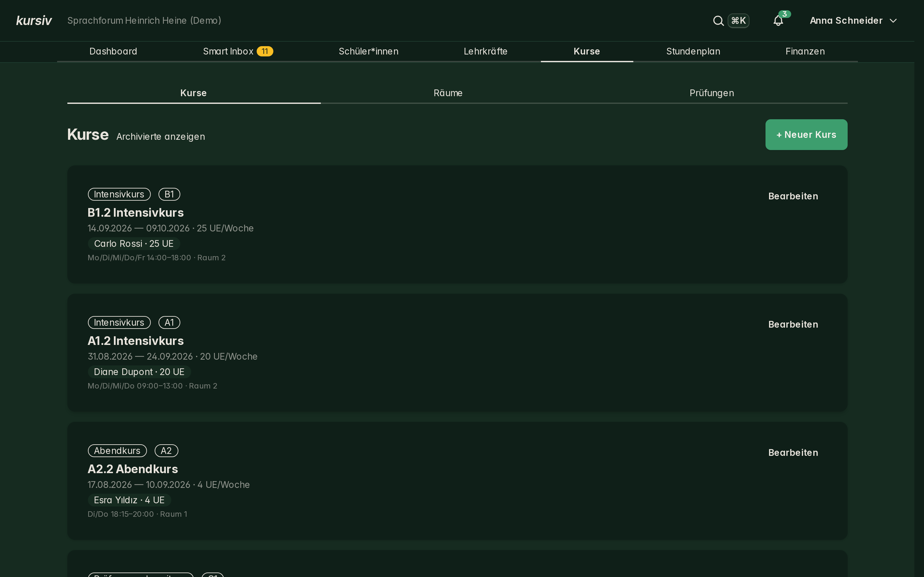Open the Stundenplan tab

(693, 52)
